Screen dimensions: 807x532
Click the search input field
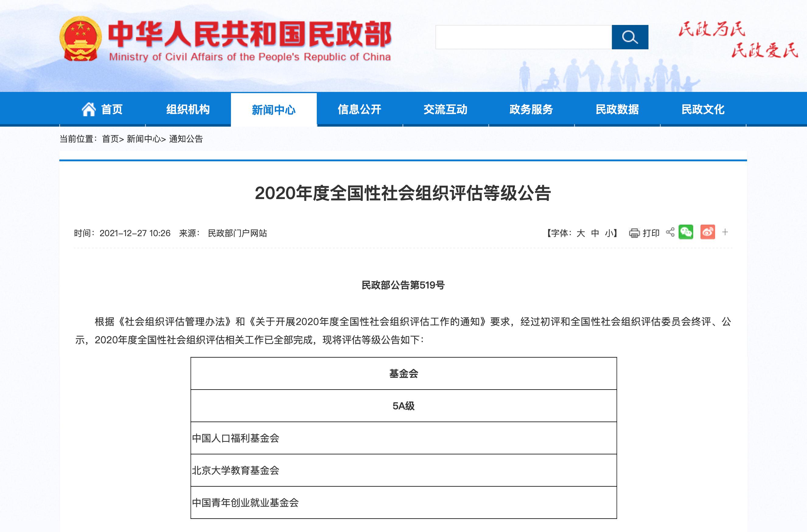(523, 37)
